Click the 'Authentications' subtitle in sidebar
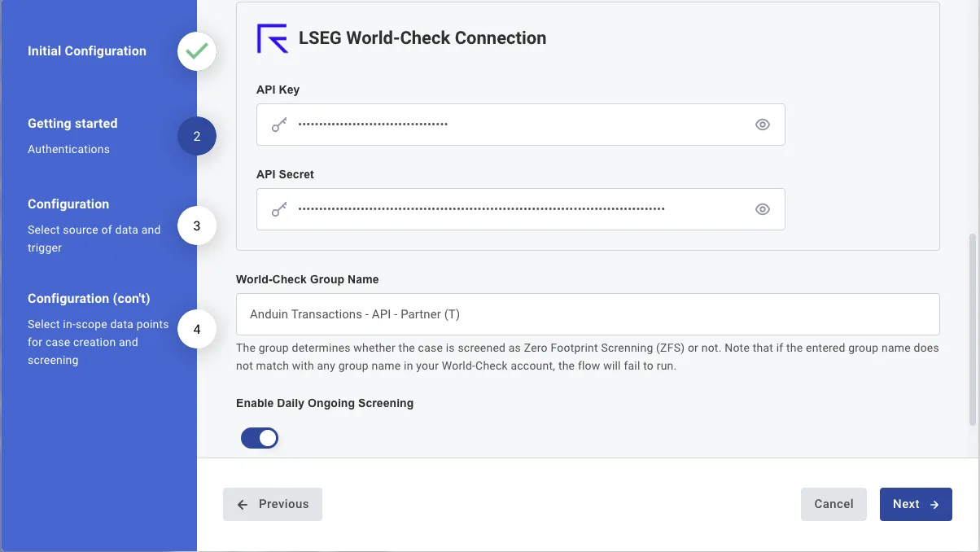 68,149
